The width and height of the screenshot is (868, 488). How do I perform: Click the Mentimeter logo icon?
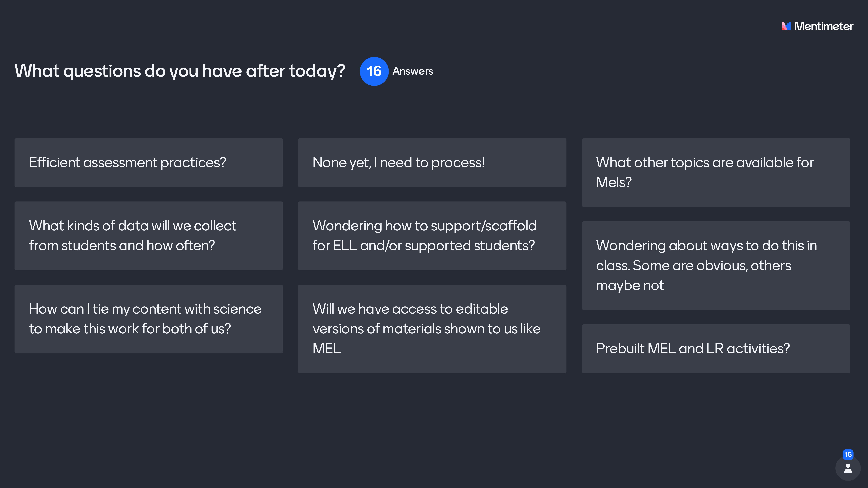pyautogui.click(x=786, y=26)
